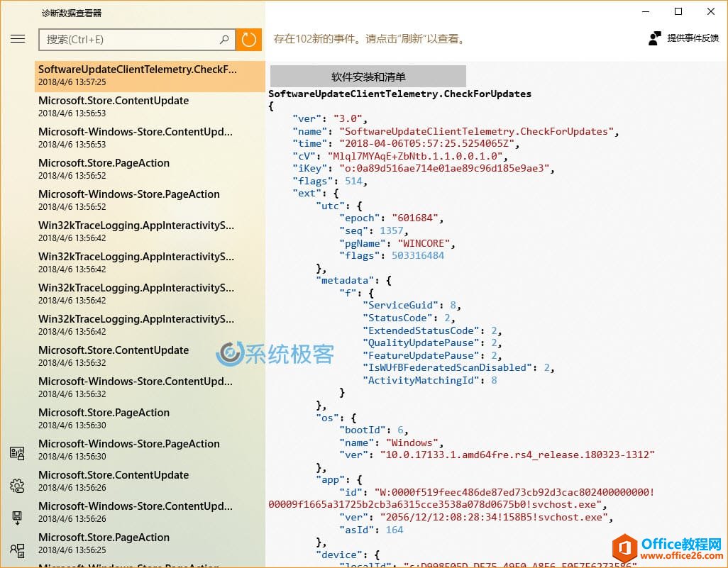Open 提供事件反馈 feedback button
Screen dimensions: 728x568
pyautogui.click(x=683, y=38)
